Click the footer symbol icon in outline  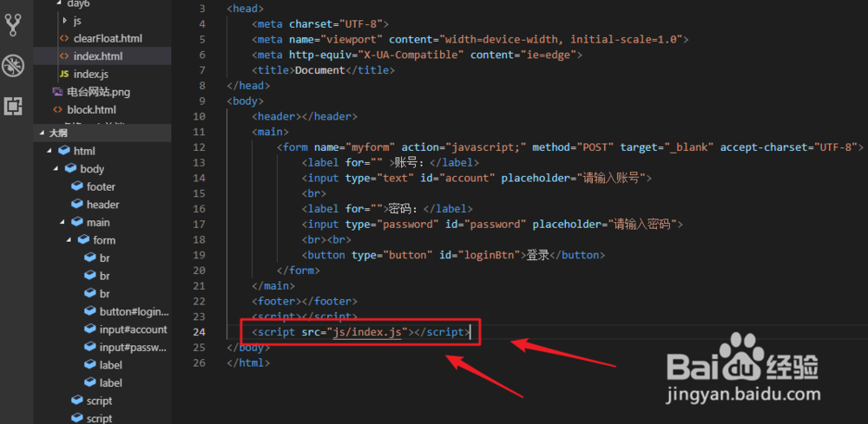[x=77, y=186]
